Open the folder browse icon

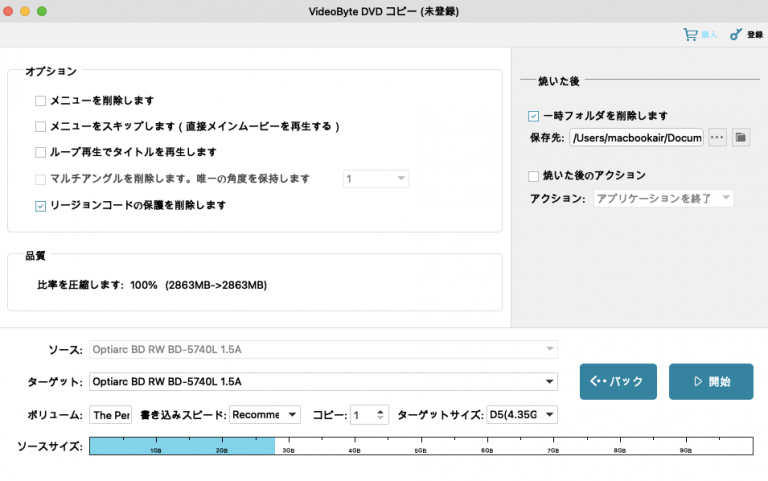tap(740, 137)
